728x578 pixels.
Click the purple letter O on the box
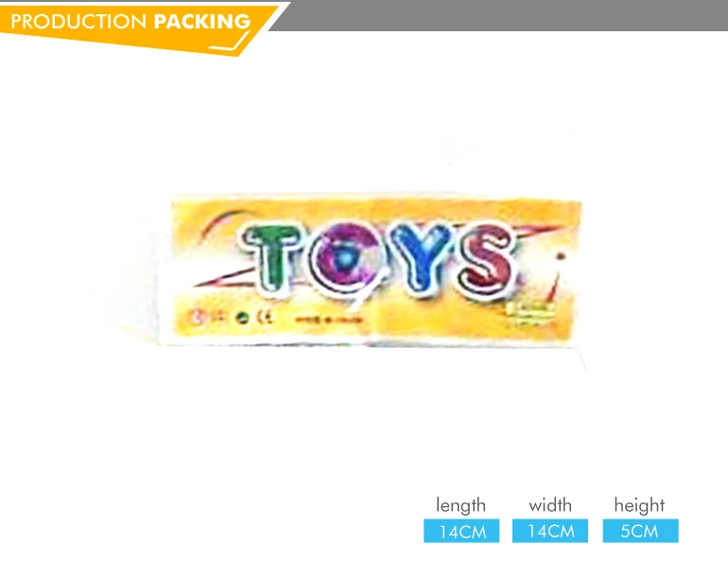click(x=345, y=258)
